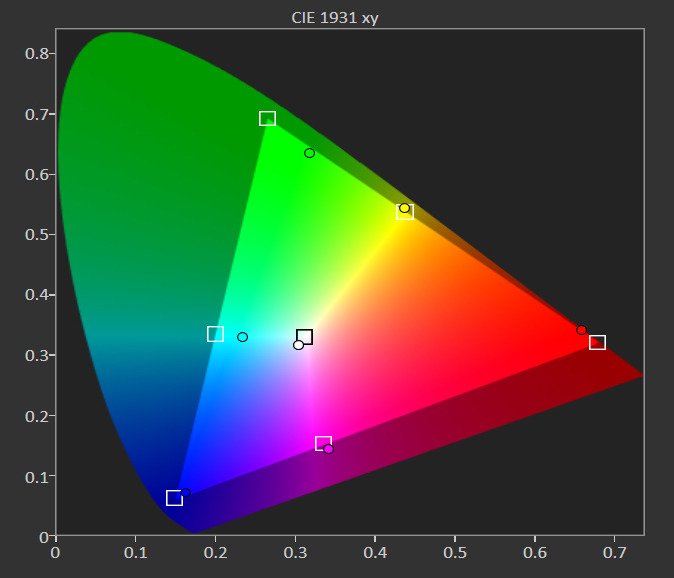
Task: Click the green primary target square marker
Action: 267,118
